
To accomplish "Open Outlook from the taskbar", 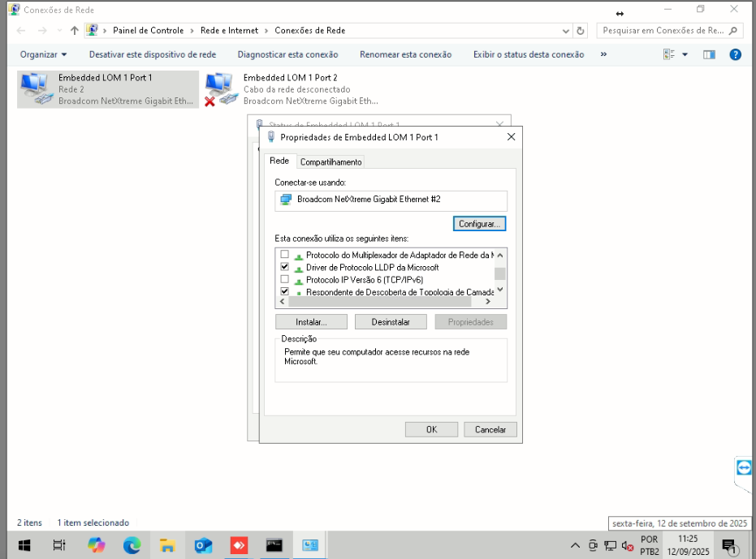I will click(x=203, y=545).
